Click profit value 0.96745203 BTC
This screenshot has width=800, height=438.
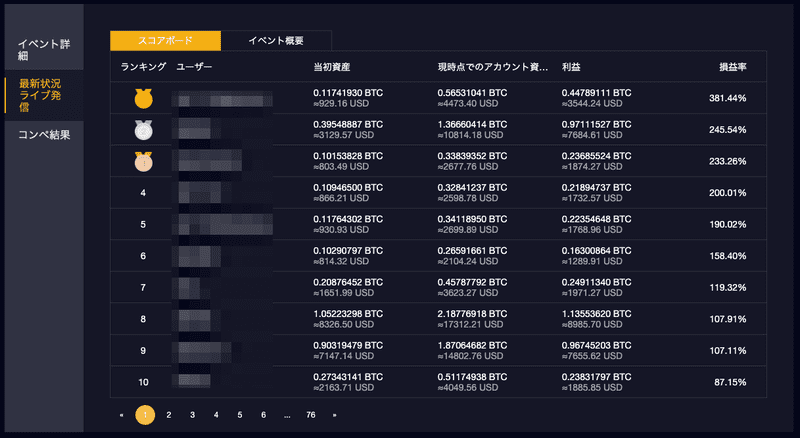(x=596, y=346)
